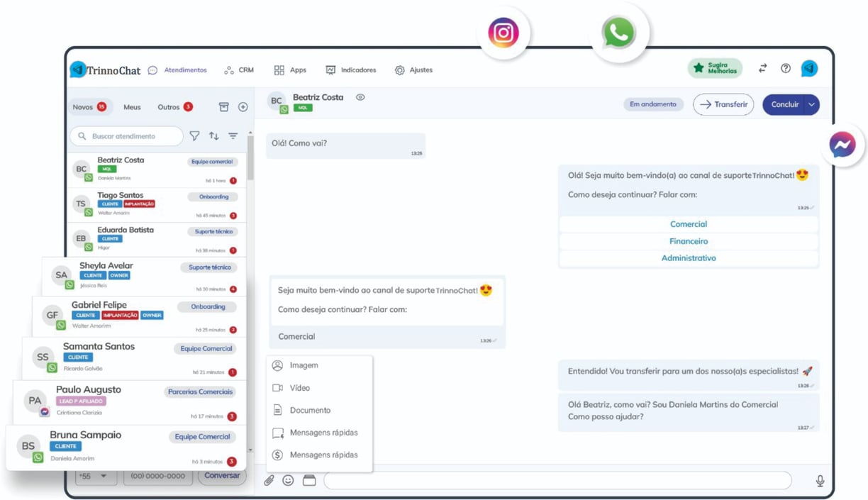The image size is (868, 500).
Task: Open the Tiago Santos conversation
Action: point(155,205)
